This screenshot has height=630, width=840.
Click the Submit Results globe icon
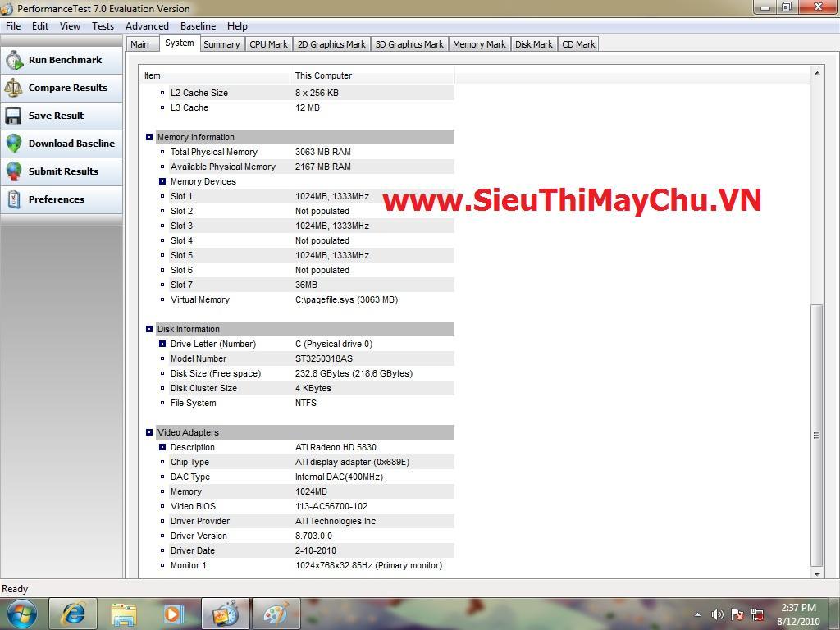pyautogui.click(x=14, y=171)
